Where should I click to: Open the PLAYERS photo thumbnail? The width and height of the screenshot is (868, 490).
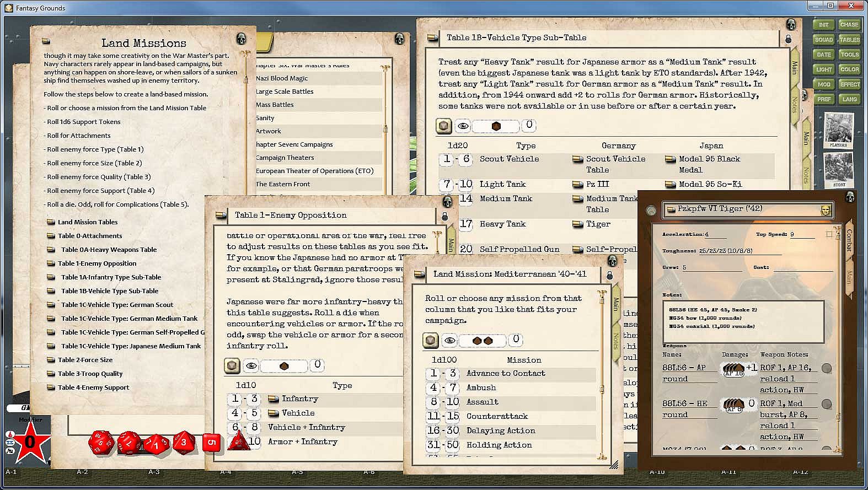pos(838,131)
